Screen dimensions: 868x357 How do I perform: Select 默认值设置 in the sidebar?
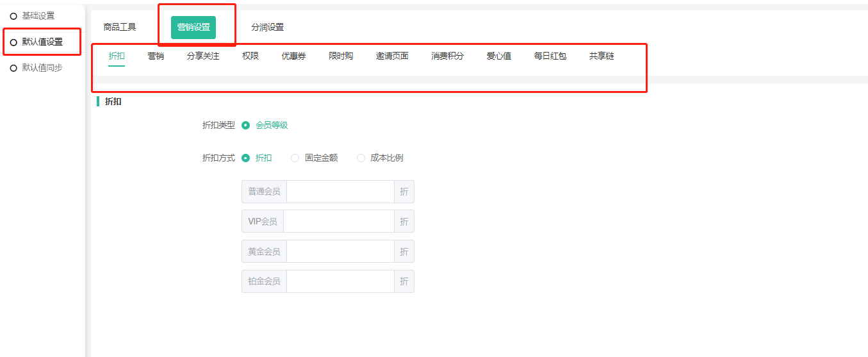tap(42, 42)
